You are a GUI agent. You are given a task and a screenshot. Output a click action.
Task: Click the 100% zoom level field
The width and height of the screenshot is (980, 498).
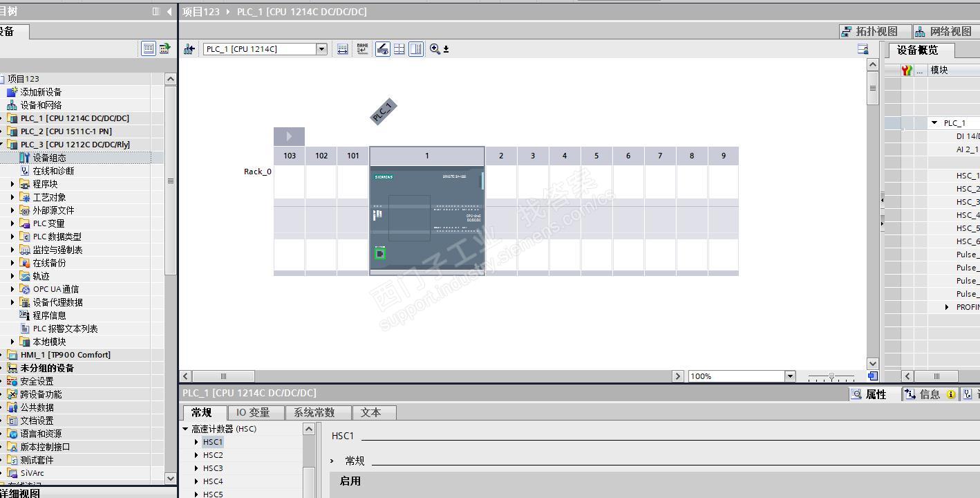coord(736,376)
